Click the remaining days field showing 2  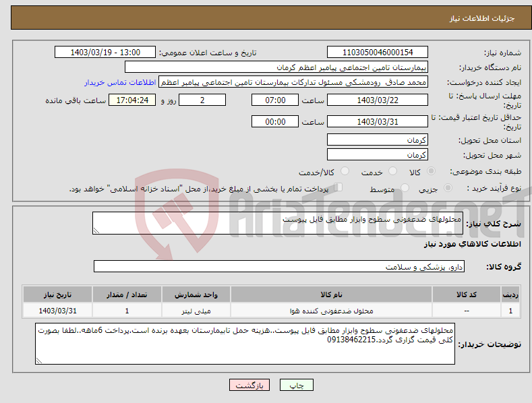point(202,100)
